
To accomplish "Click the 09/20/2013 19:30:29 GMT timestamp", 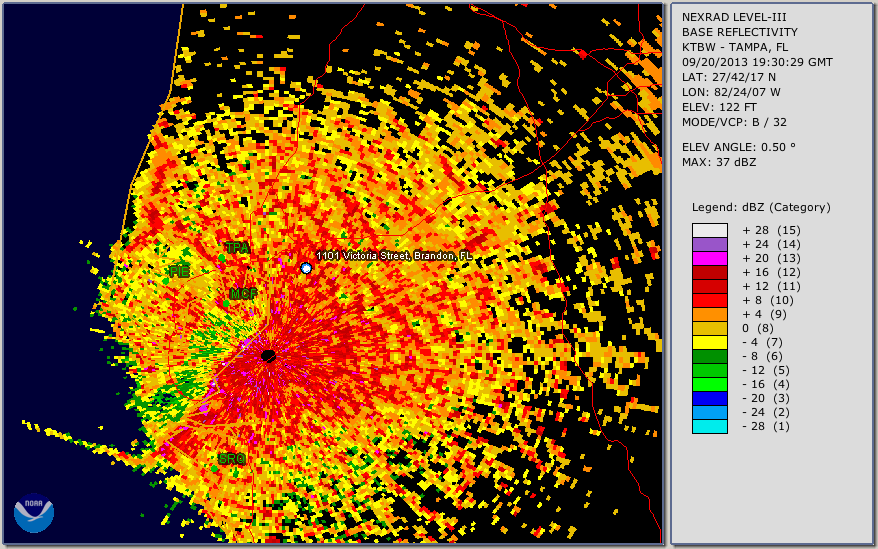I will 757,62.
